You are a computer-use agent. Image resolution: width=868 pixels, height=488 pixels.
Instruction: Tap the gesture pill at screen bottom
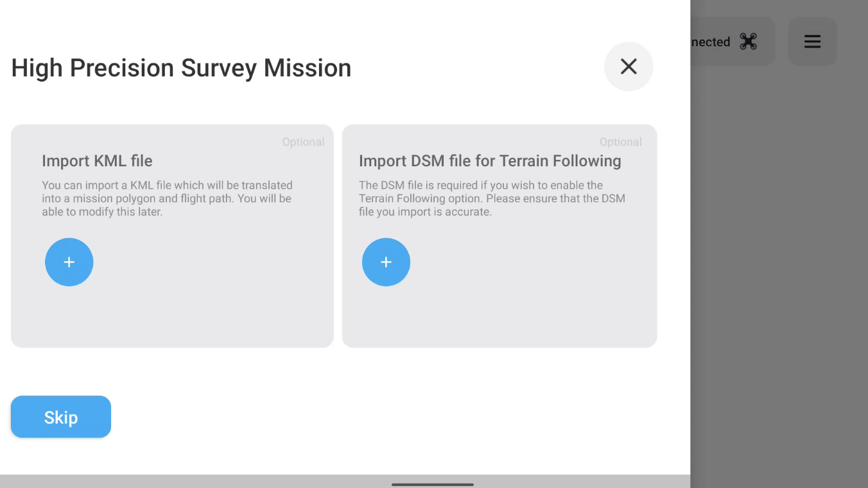[432, 485]
